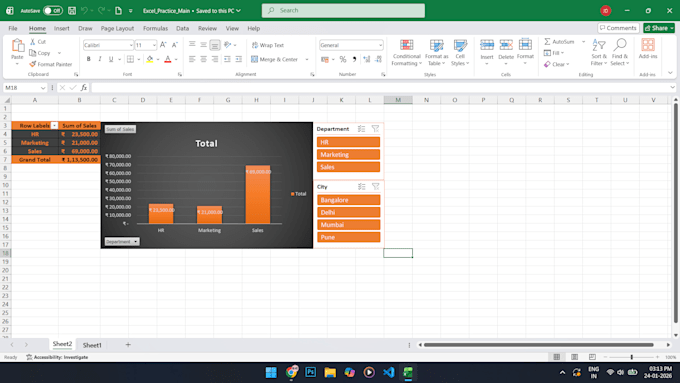Click the Insert Function fx icon
680x383 pixels.
pyautogui.click(x=84, y=88)
